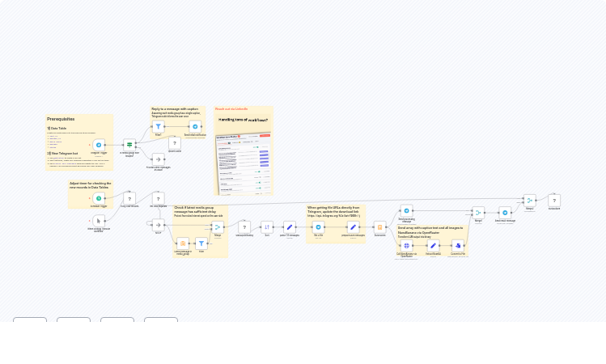The width and height of the screenshot is (606, 364).
Task: Open the prepare user messages node
Action: coord(353,227)
